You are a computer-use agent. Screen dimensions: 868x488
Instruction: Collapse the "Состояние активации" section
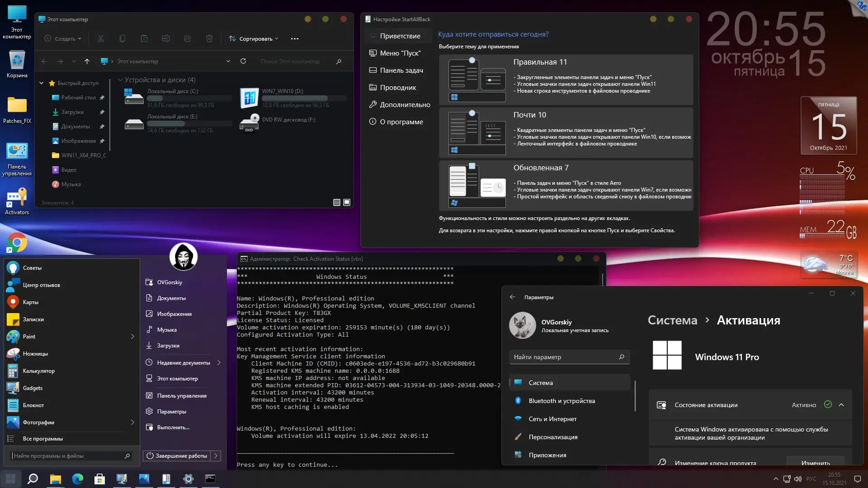tap(841, 405)
